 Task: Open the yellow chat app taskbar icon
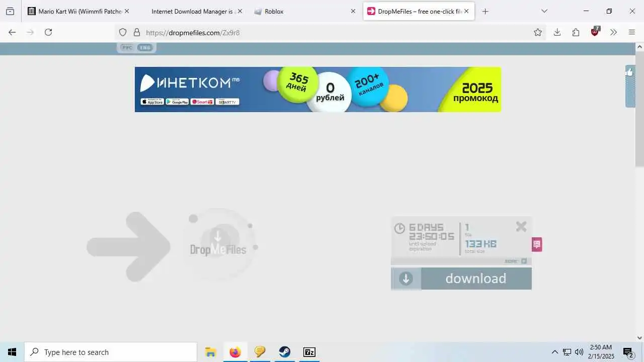coord(260,352)
